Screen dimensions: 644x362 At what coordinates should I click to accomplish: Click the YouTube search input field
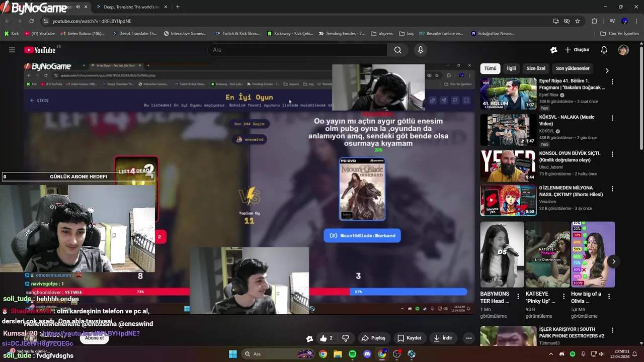point(297,50)
